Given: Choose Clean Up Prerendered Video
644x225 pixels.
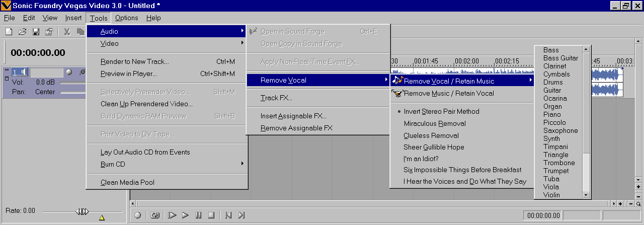Looking at the screenshot, I should click(x=167, y=104).
